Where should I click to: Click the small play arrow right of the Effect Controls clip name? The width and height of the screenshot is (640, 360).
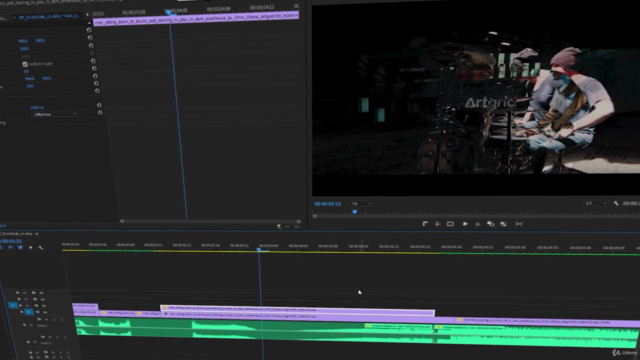tap(87, 15)
